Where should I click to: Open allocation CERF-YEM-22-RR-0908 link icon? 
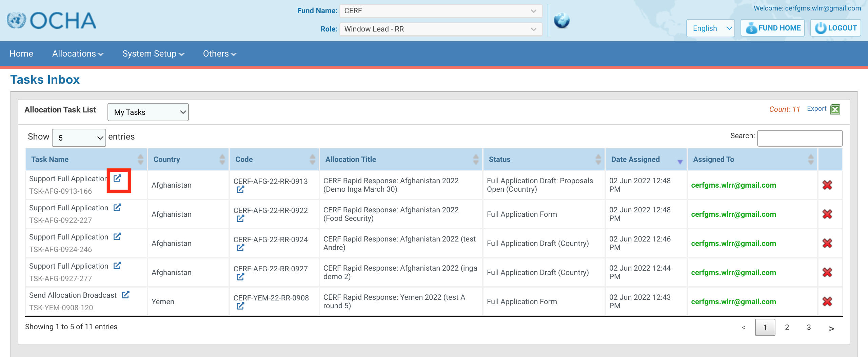coord(240,306)
